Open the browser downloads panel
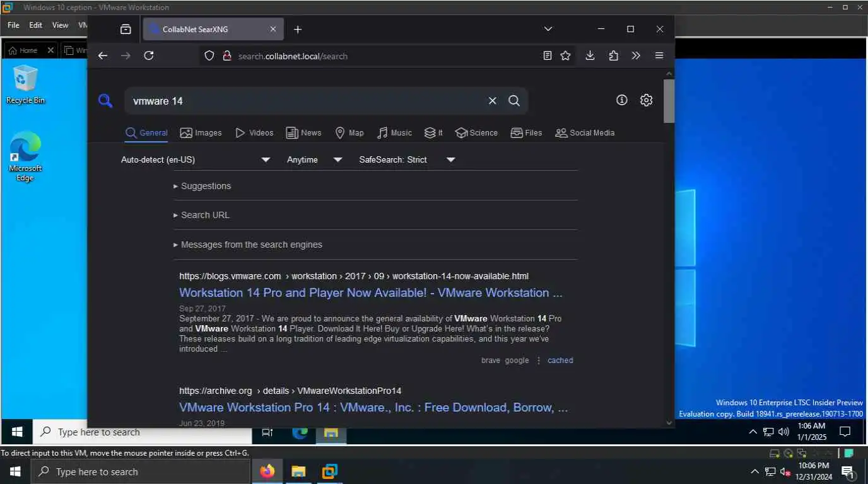Image resolution: width=868 pixels, height=484 pixels. click(x=590, y=55)
